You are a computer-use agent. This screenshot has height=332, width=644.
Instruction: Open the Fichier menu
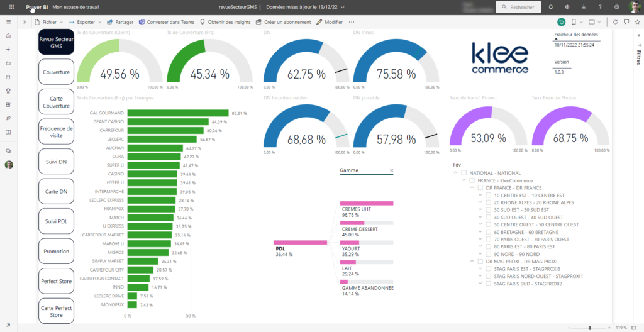(x=49, y=22)
